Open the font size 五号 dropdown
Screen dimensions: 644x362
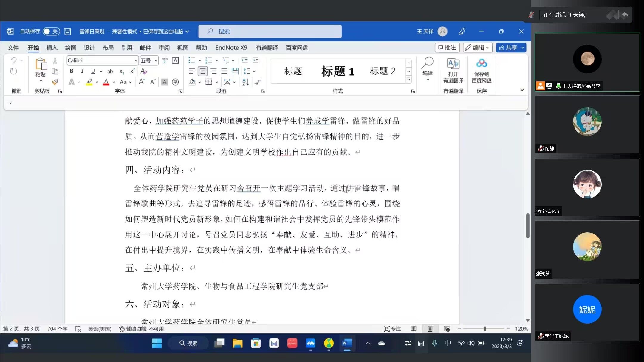(156, 60)
